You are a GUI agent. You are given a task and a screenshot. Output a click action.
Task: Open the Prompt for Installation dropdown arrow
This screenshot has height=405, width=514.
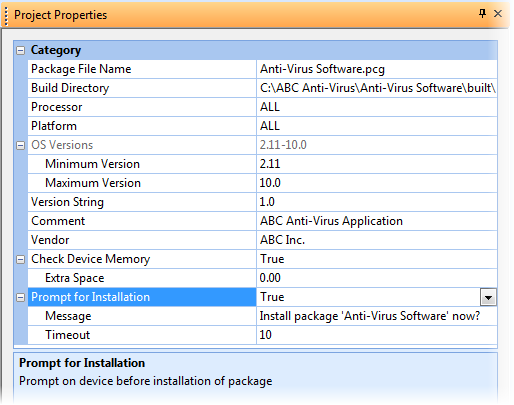tap(488, 297)
